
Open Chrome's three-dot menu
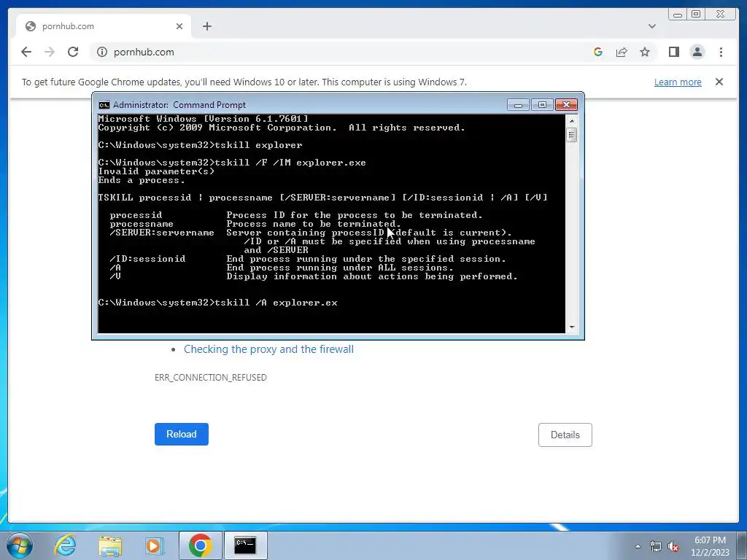pos(721,52)
